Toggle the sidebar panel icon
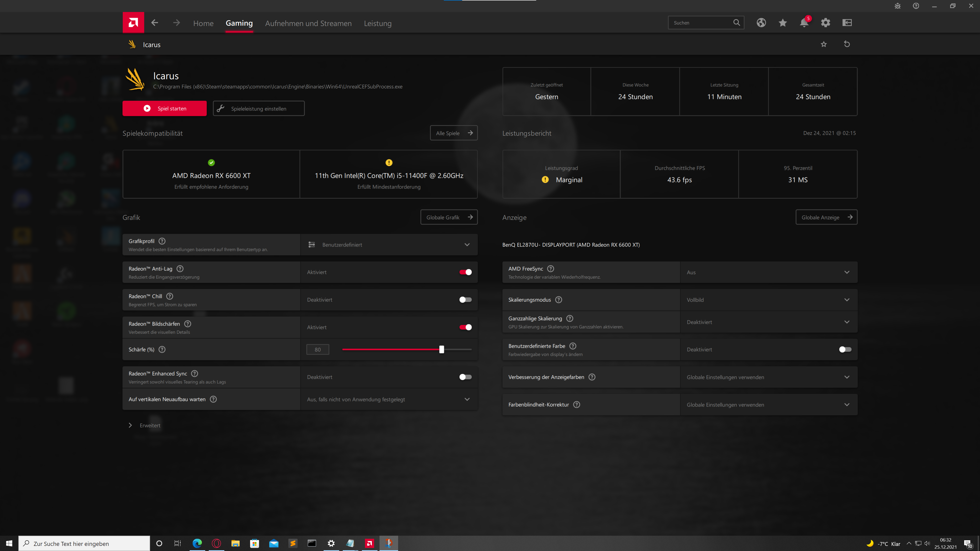 pyautogui.click(x=847, y=23)
